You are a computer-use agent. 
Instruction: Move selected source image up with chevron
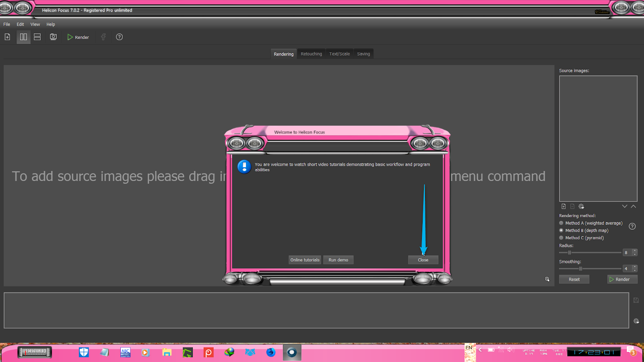point(634,206)
